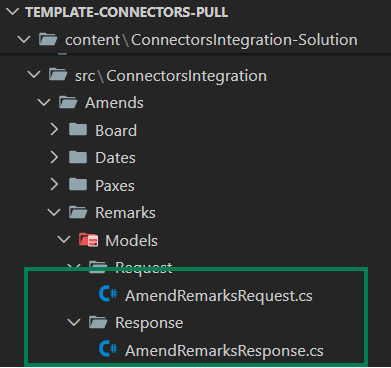
Task: Select the content\ConnectorsIntegration-Solution folder name
Action: point(211,40)
